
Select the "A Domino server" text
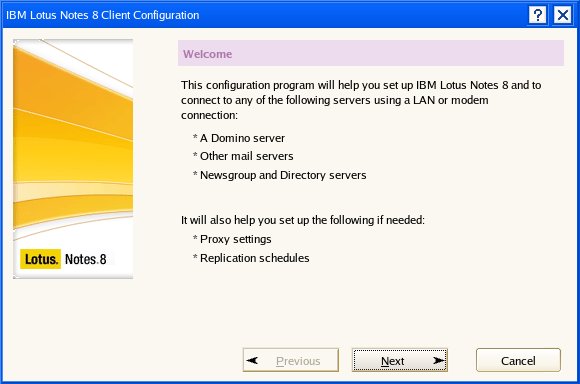pyautogui.click(x=242, y=138)
